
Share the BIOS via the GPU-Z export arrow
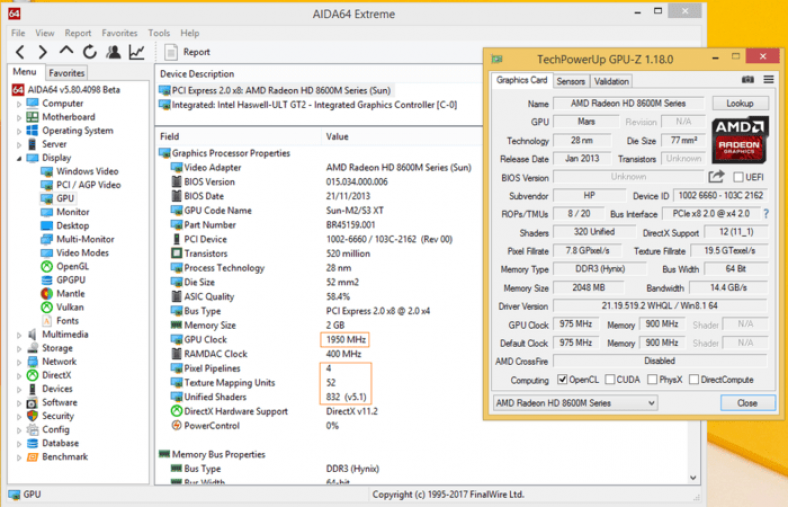coord(716,177)
